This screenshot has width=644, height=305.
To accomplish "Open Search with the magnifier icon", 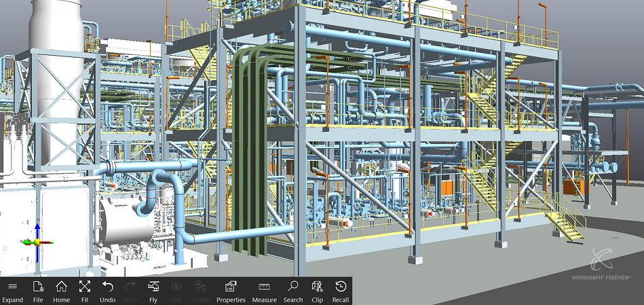I will 293,290.
